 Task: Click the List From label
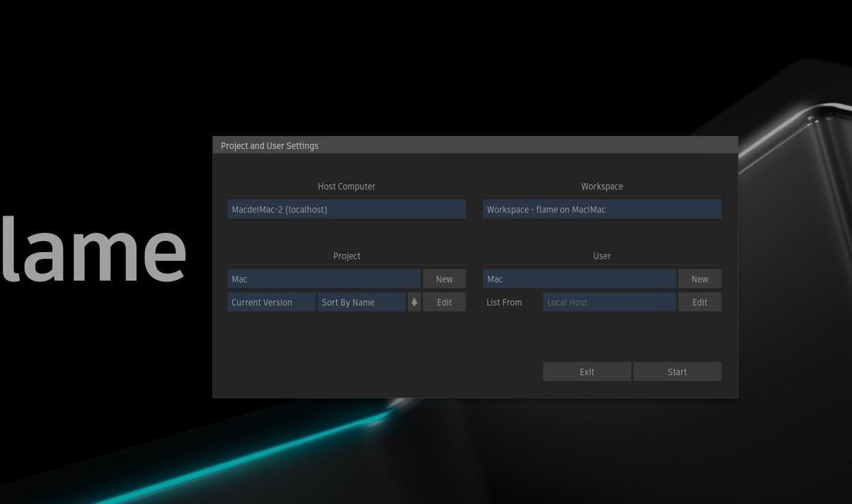(504, 301)
